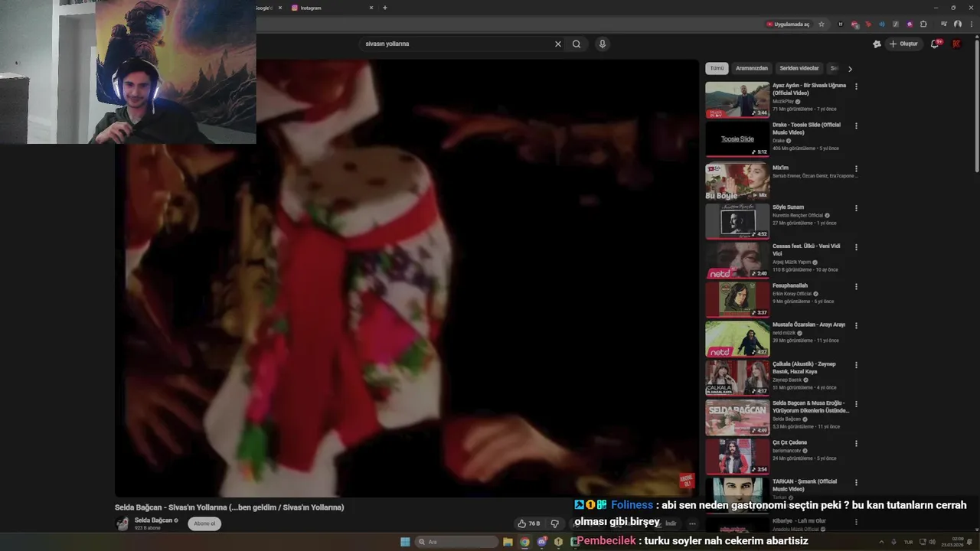Open YouTube notifications bell
This screenshot has height=551, width=980.
[x=934, y=44]
